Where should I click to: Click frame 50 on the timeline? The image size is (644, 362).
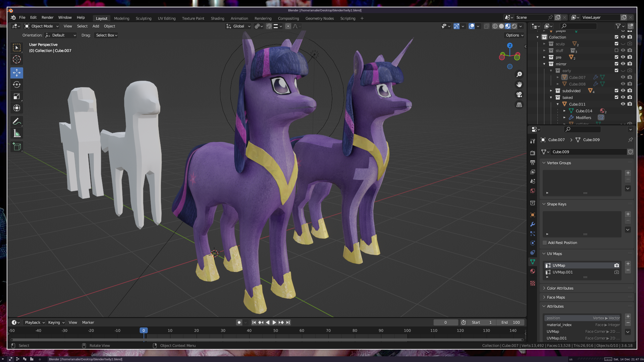[x=275, y=331]
